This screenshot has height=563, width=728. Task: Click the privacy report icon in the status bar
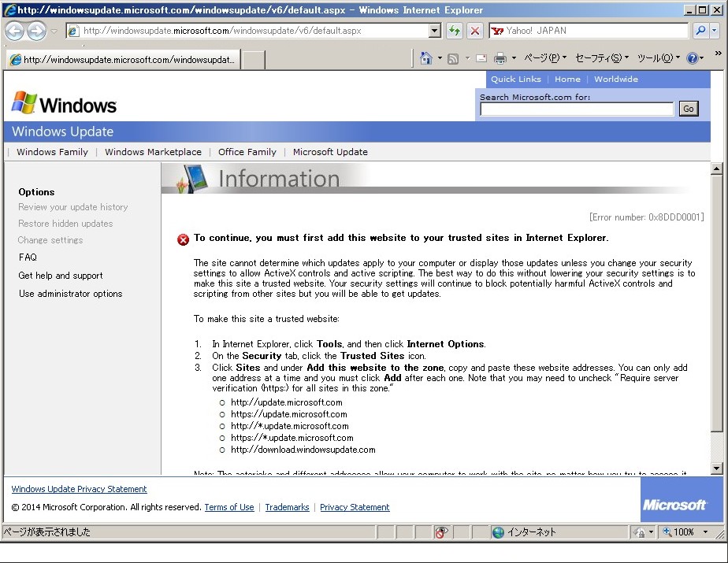441,532
